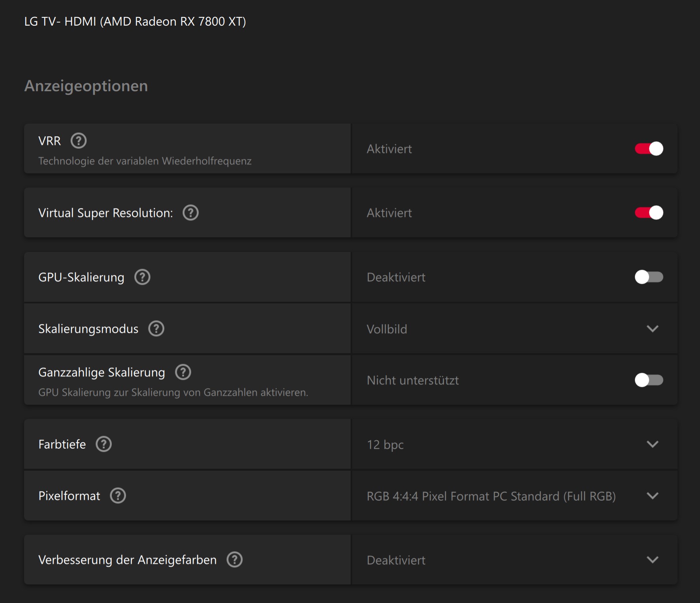Show Skalierungsmodus help tooltip icon
The image size is (700, 603).
pyautogui.click(x=156, y=329)
